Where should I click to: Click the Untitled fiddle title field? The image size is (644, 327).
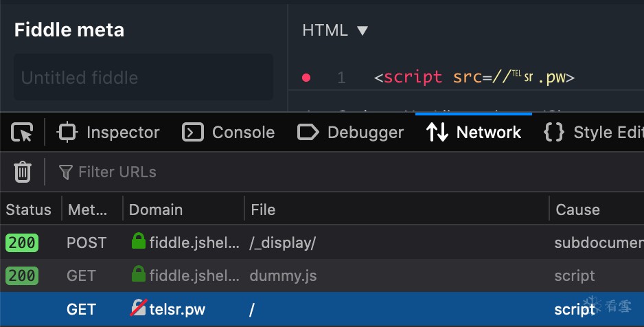point(143,78)
